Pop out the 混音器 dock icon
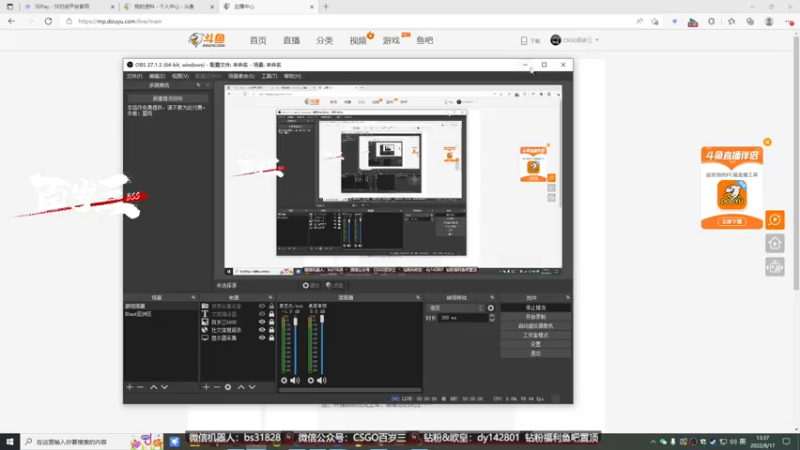 click(x=418, y=297)
